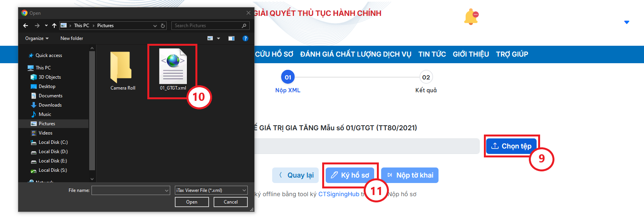The height and width of the screenshot is (221, 644).
Task: Open the CTSigningHub link
Action: point(338,194)
